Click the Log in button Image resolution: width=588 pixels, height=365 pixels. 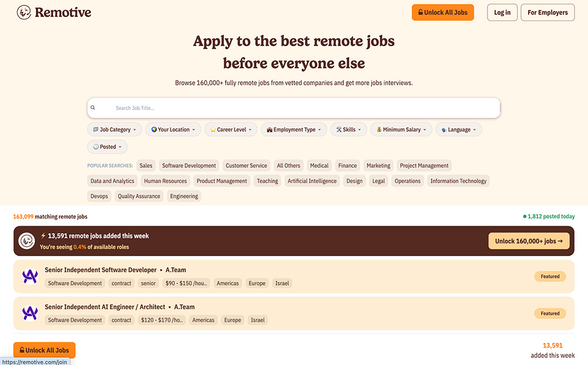coord(502,12)
